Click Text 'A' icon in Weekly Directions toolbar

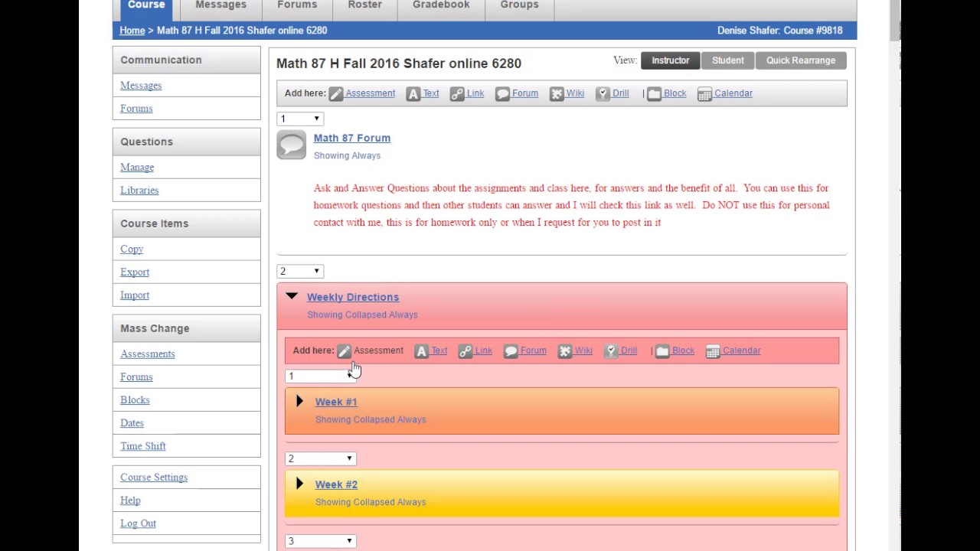(422, 351)
